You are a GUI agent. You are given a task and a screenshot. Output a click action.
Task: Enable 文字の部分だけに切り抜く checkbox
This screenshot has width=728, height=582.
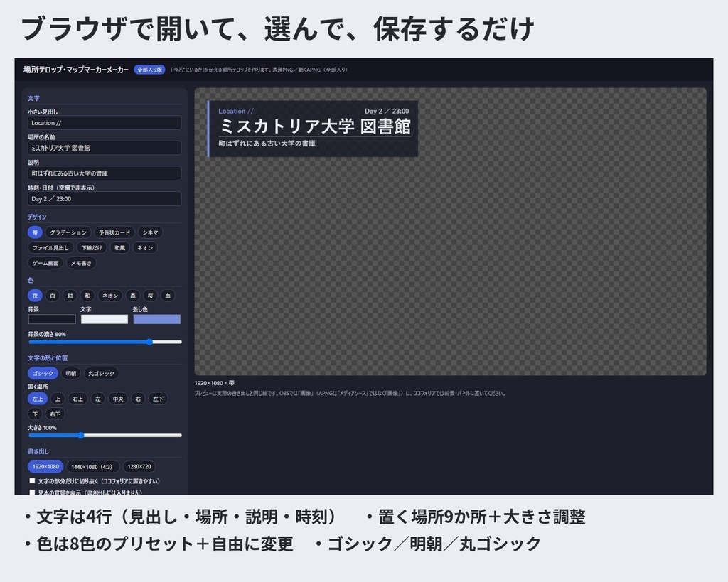32,481
